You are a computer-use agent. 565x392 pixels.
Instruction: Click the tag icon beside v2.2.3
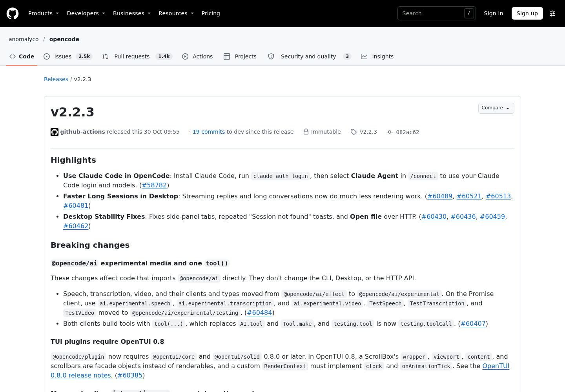354,132
